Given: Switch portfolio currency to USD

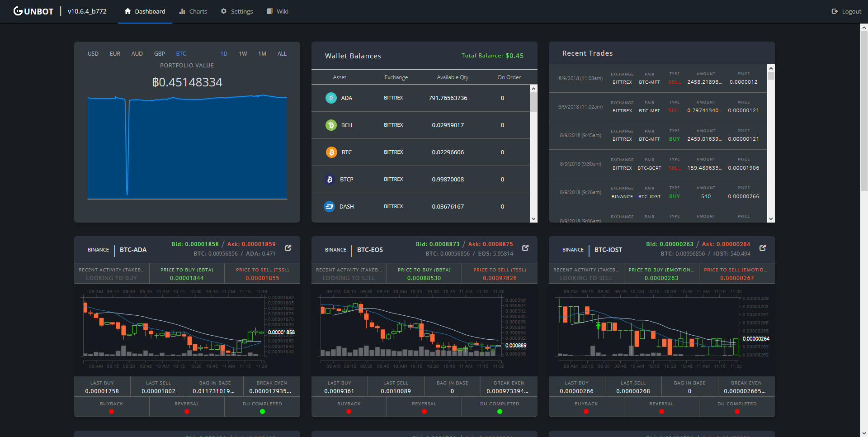Looking at the screenshot, I should [x=93, y=54].
